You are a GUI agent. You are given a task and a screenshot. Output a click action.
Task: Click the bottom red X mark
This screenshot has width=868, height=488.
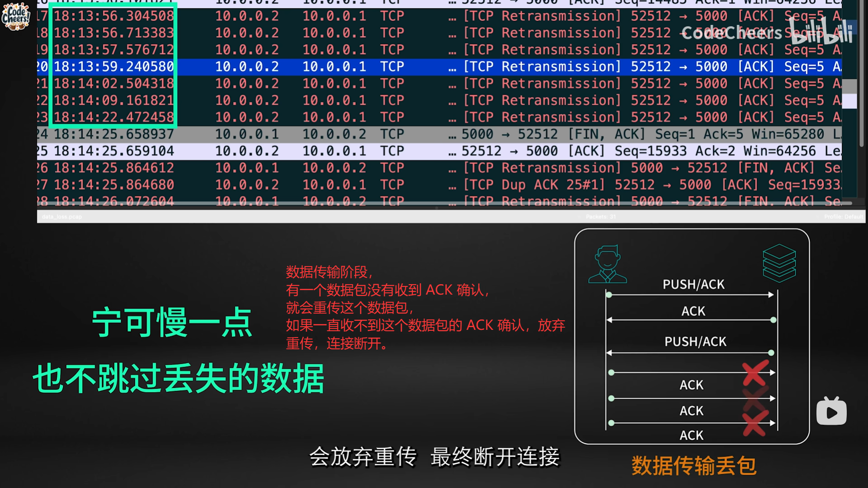click(x=755, y=423)
